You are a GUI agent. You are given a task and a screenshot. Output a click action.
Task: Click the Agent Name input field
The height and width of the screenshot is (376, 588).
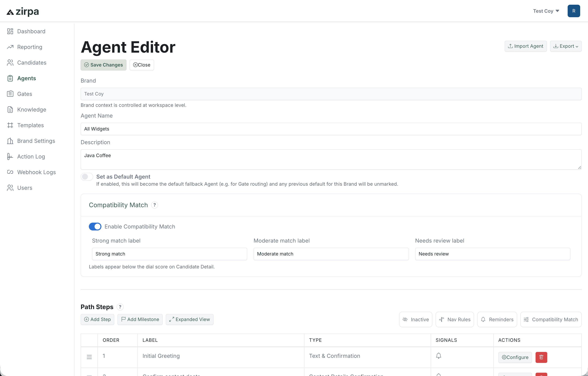pyautogui.click(x=331, y=129)
